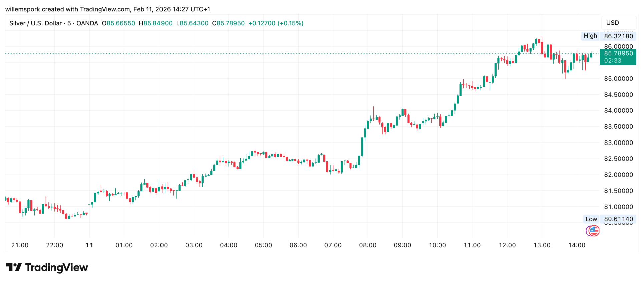Screen dimensions: 644x283
Task: Click the Low price label 80.61140
Action: pos(618,219)
